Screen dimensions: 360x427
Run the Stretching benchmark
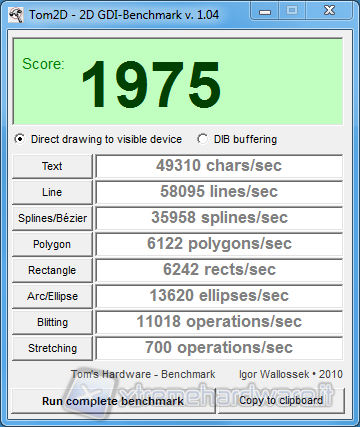[x=52, y=348]
